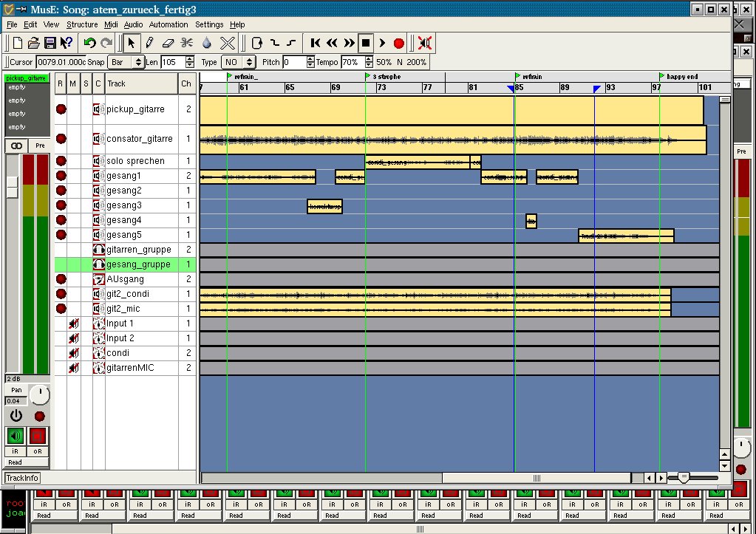The image size is (756, 534).
Task: Open the Automation menu
Action: click(x=168, y=24)
